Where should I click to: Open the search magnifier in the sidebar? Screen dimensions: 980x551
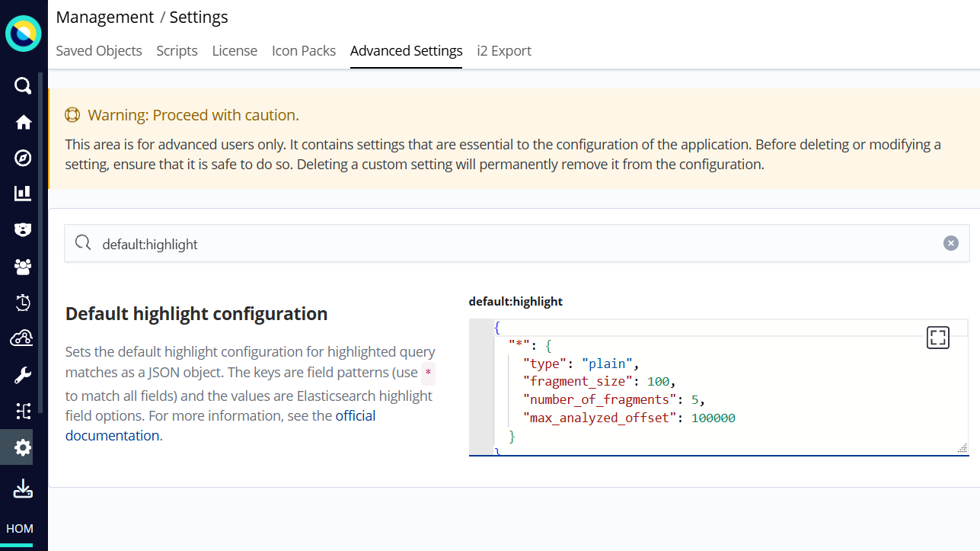[23, 85]
